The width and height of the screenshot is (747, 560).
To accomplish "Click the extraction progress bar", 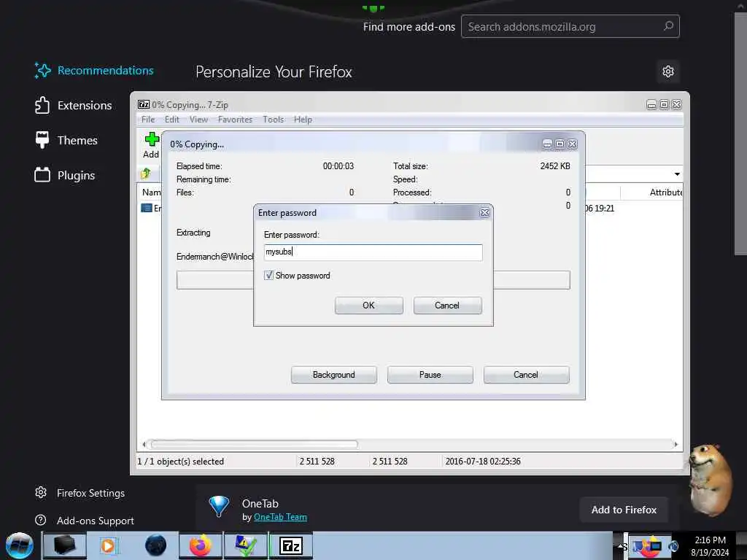I will tap(214, 280).
